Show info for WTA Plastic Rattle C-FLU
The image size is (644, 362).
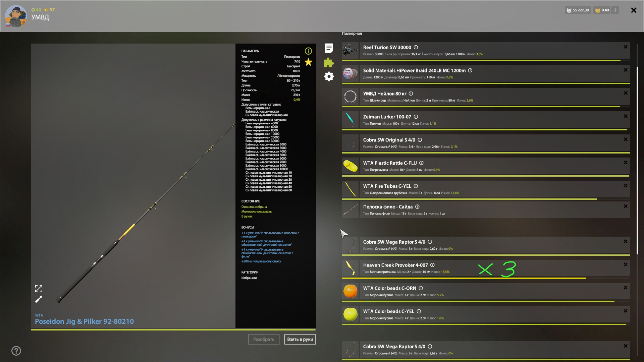point(422,163)
